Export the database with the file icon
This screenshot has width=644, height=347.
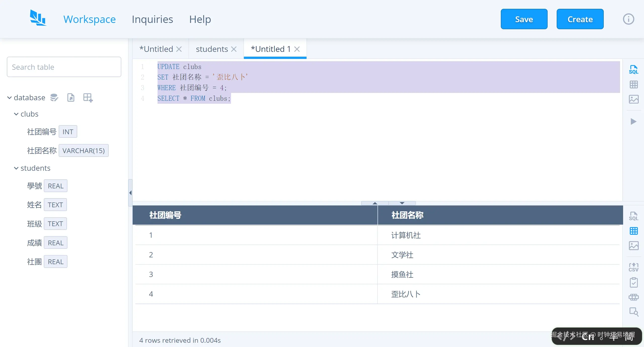tap(71, 97)
